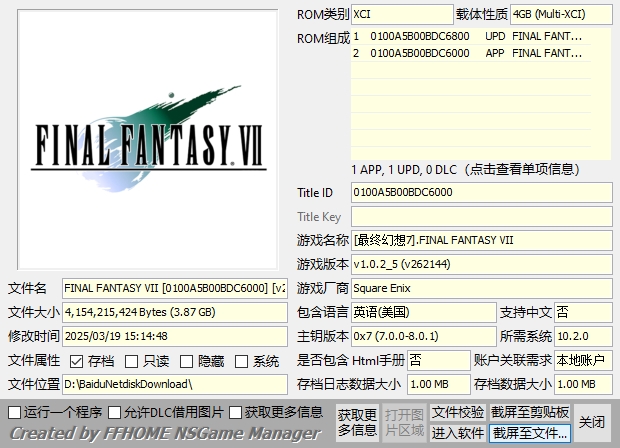Click the 包含语言 field 英语(美国)
Screen dimensions: 620x448
[x=423, y=312]
